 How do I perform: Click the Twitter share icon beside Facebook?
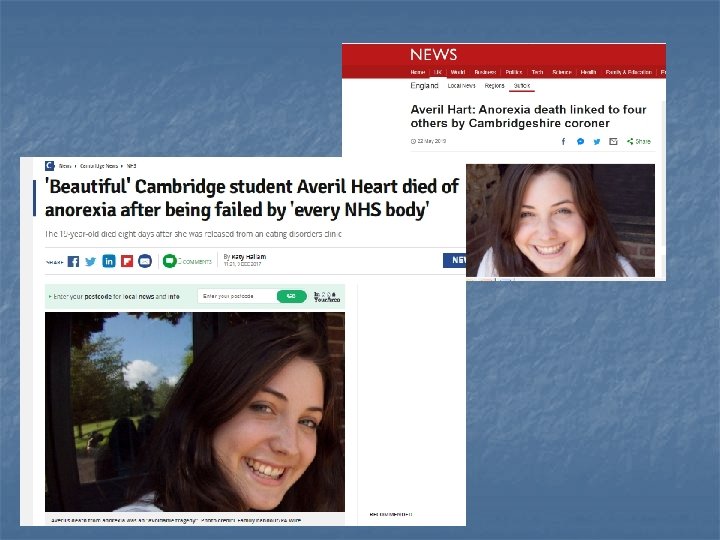[x=91, y=261]
